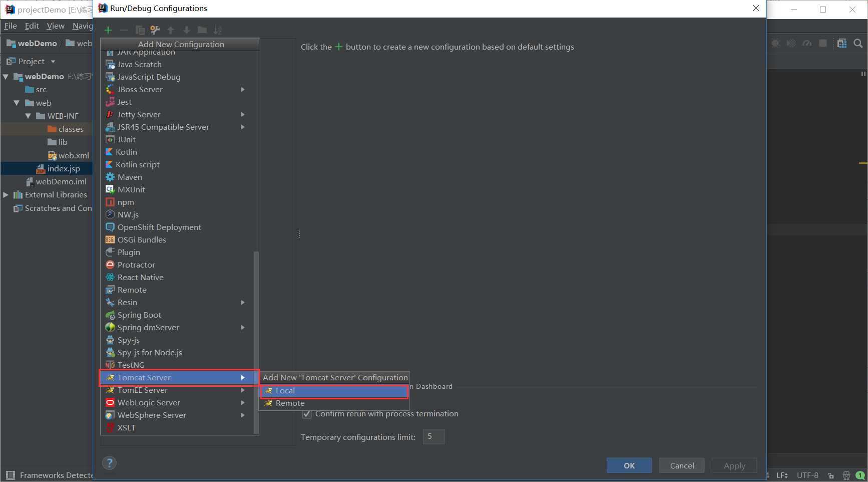Collapse the WEB-INF folder node
The height and width of the screenshot is (482, 868).
(28, 116)
